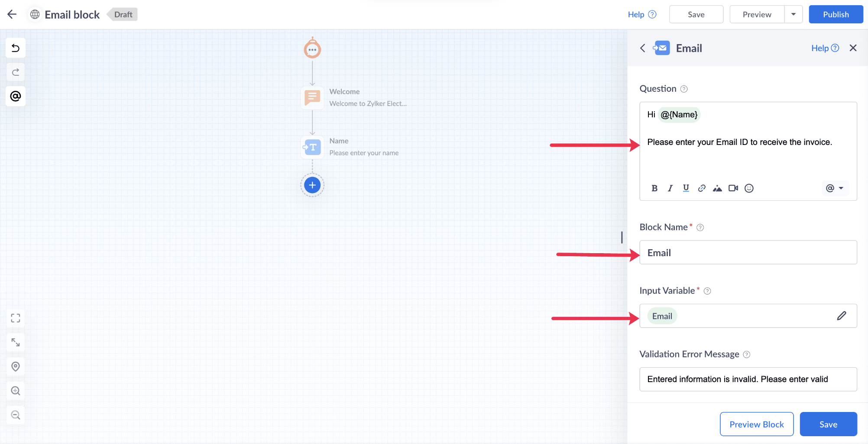
Task: Insert an image into the question
Action: pyautogui.click(x=717, y=188)
